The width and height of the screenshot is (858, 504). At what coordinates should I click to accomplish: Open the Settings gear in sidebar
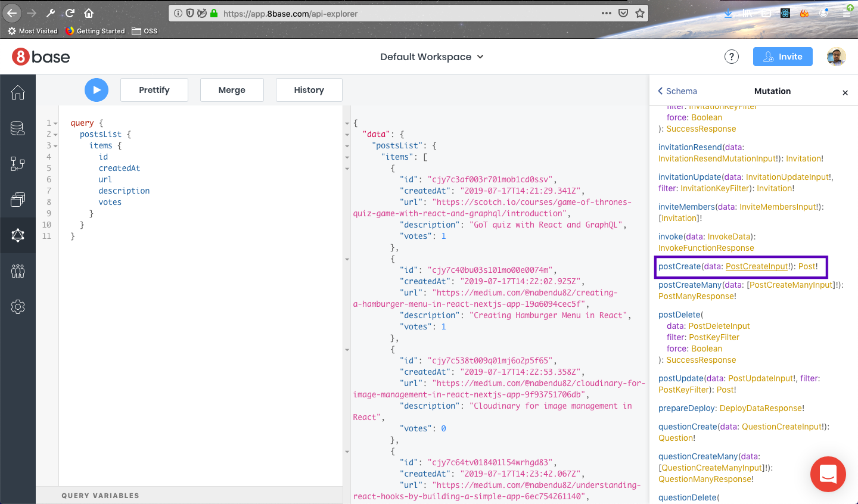pos(18,307)
